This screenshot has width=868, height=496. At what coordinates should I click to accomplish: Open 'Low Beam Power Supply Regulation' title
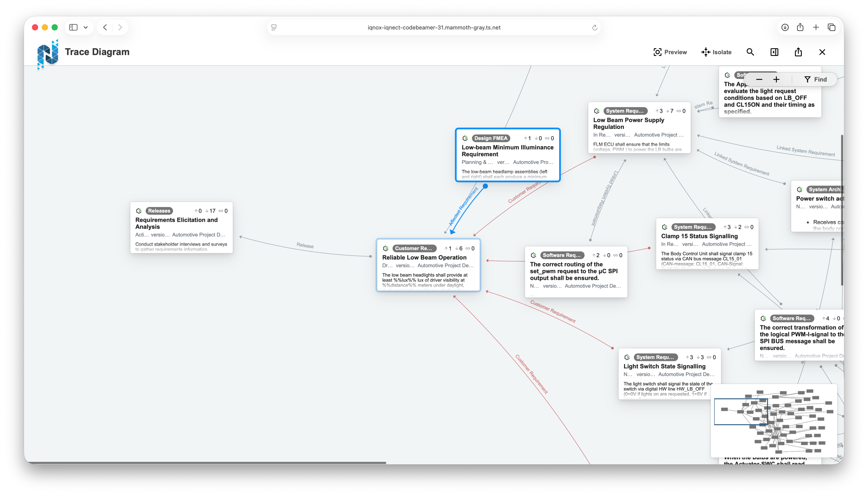(x=628, y=124)
